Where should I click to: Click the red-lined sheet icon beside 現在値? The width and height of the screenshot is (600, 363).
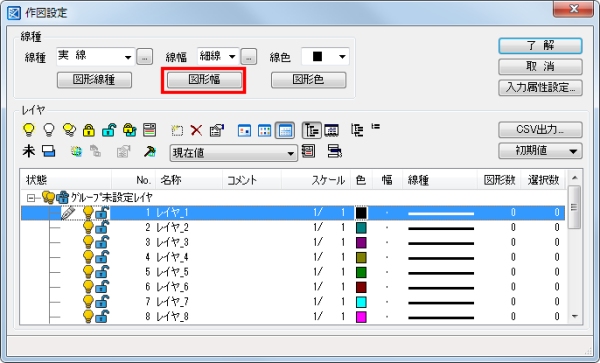click(x=308, y=151)
